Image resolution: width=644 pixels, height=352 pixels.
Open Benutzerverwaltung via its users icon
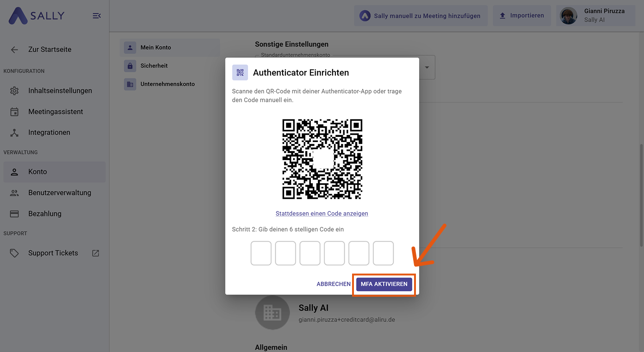point(14,192)
